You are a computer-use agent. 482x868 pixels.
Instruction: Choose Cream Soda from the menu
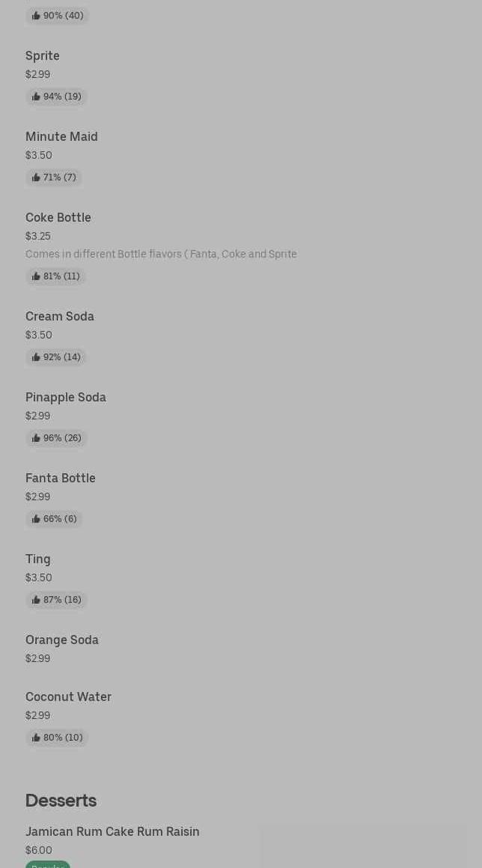[x=60, y=316]
